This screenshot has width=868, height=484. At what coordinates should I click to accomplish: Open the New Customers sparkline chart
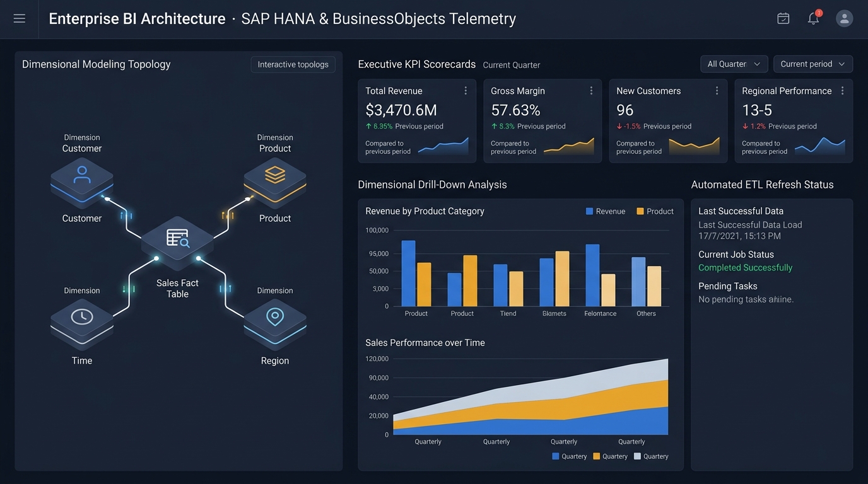coord(694,146)
